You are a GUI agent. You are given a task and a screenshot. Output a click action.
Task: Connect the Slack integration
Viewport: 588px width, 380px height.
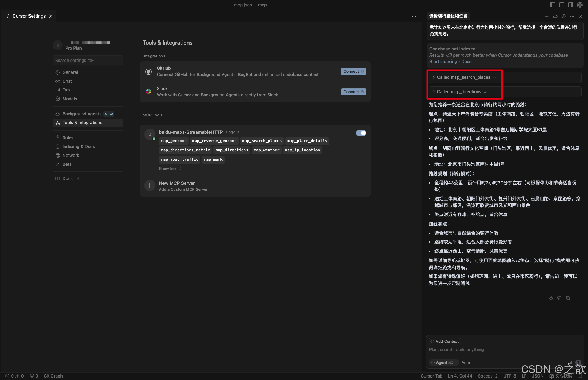click(x=353, y=92)
